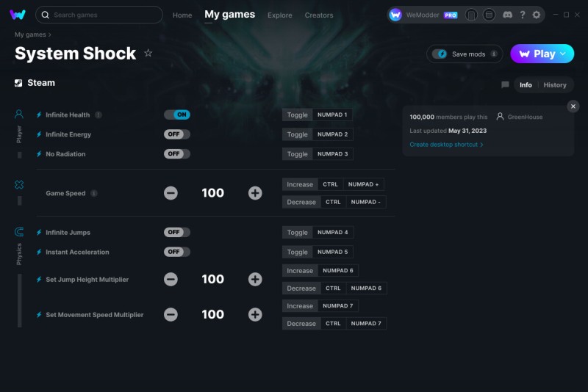Switch to My games tab

(x=229, y=15)
